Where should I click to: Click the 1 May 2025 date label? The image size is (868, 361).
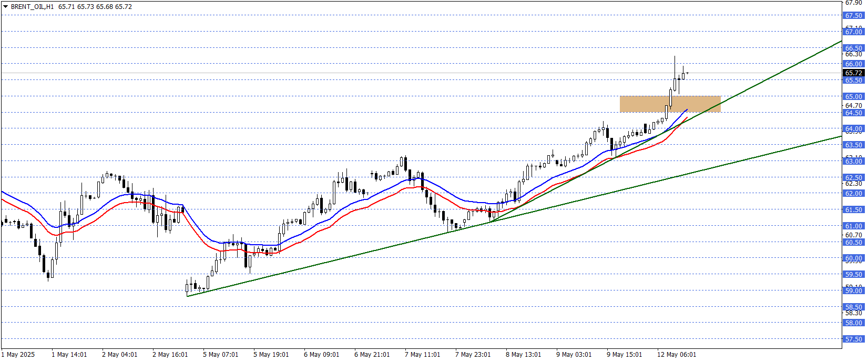tap(18, 355)
